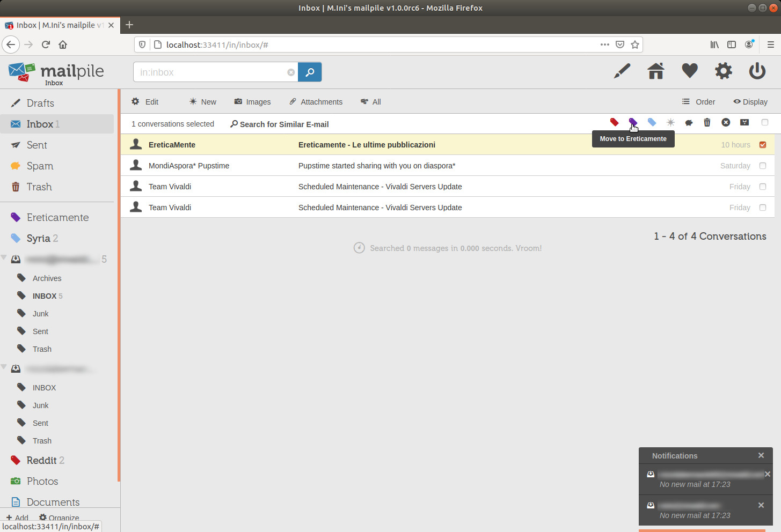Click the power logout icon

point(757,71)
